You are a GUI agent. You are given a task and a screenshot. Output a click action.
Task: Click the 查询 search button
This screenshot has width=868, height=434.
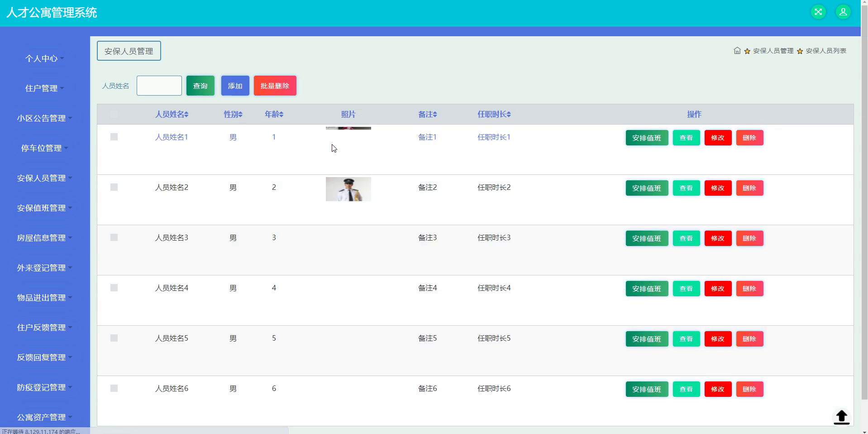200,86
